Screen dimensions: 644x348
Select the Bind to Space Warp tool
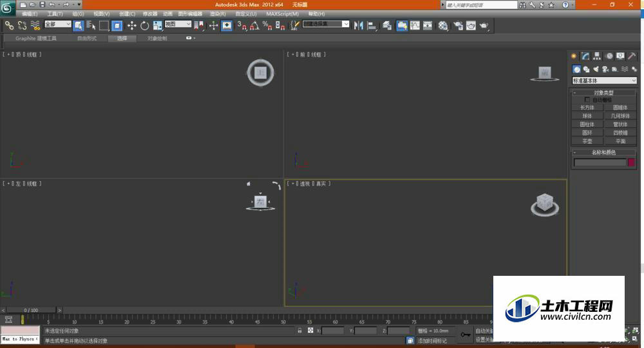click(35, 26)
